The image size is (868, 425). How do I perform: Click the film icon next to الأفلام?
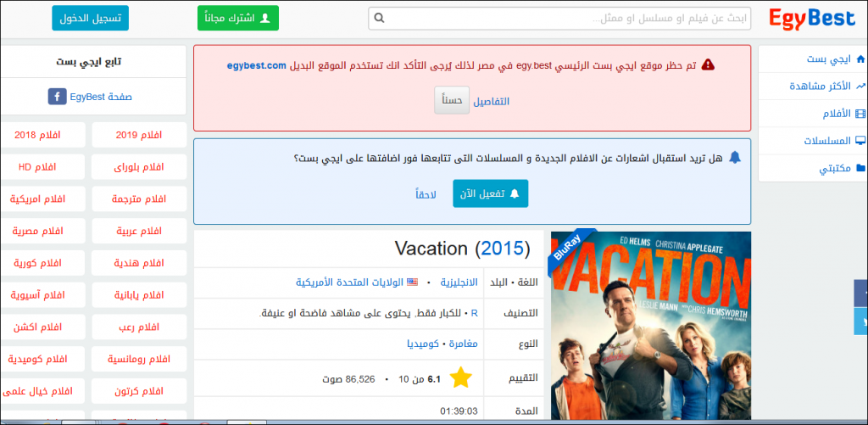click(x=860, y=114)
